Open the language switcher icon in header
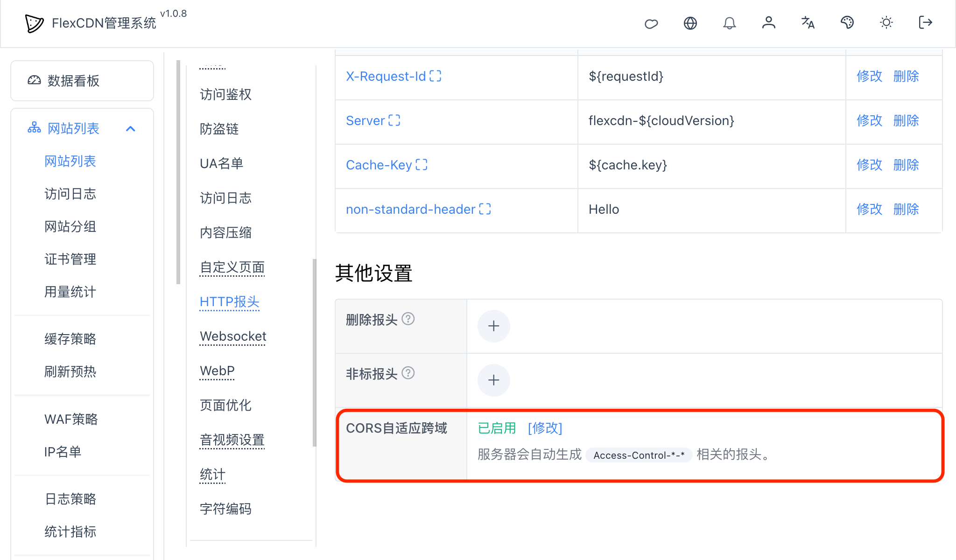This screenshot has height=560, width=956. [808, 23]
